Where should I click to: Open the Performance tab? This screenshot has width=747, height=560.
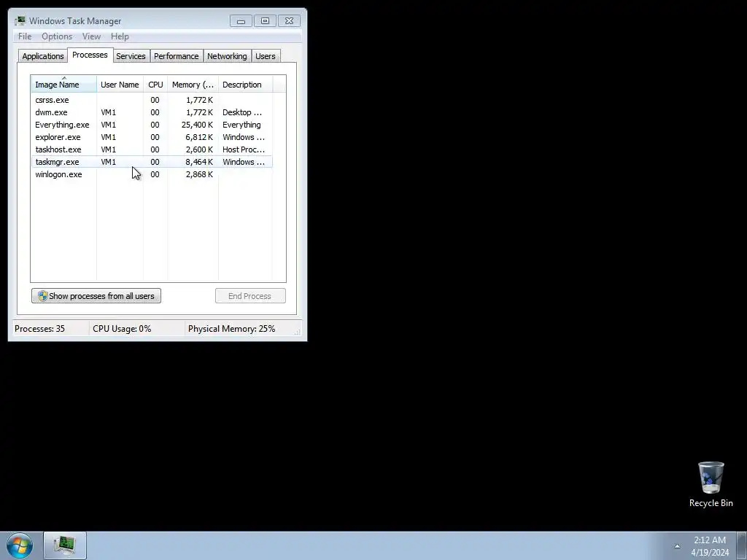(x=177, y=56)
